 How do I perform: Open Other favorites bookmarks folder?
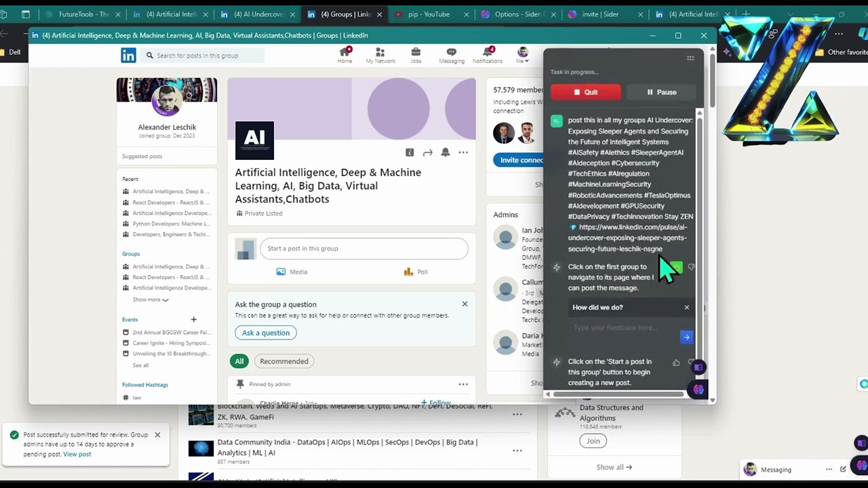pos(842,52)
